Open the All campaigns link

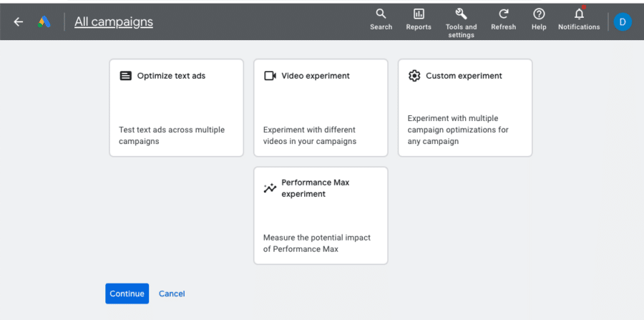(x=114, y=22)
